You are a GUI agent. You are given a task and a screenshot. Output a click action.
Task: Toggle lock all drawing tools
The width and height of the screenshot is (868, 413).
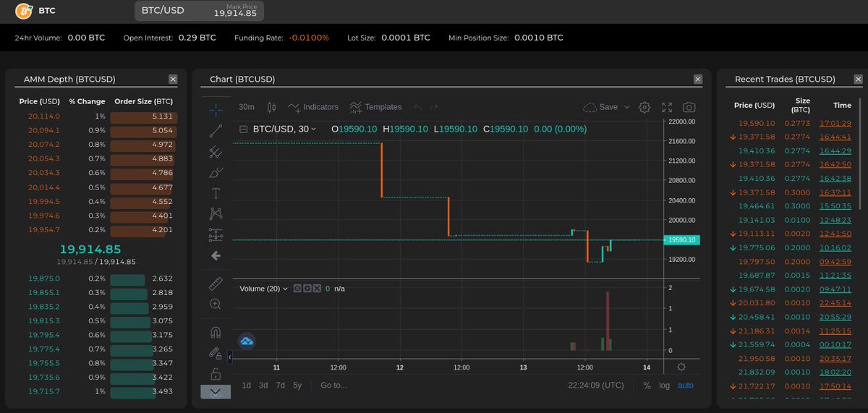tap(216, 374)
